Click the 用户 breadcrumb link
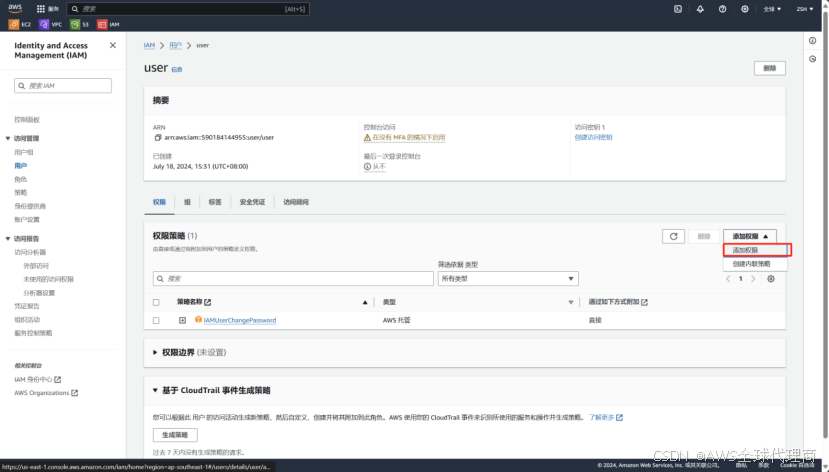Viewport: 829px width, 472px height. click(175, 45)
